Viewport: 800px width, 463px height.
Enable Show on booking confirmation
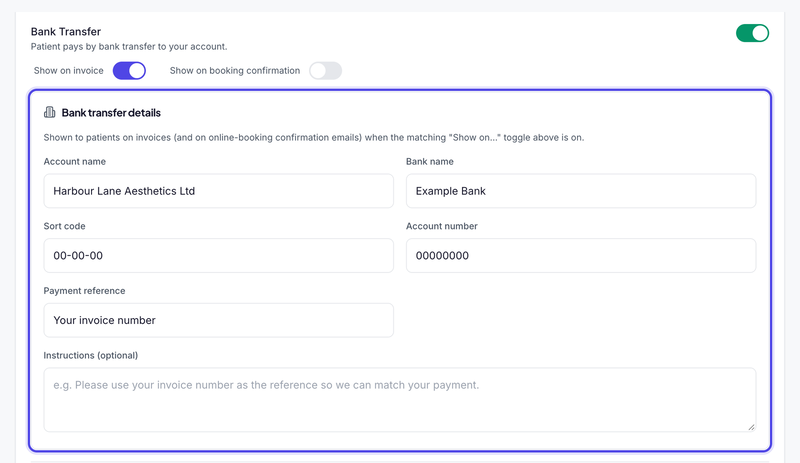pos(326,70)
